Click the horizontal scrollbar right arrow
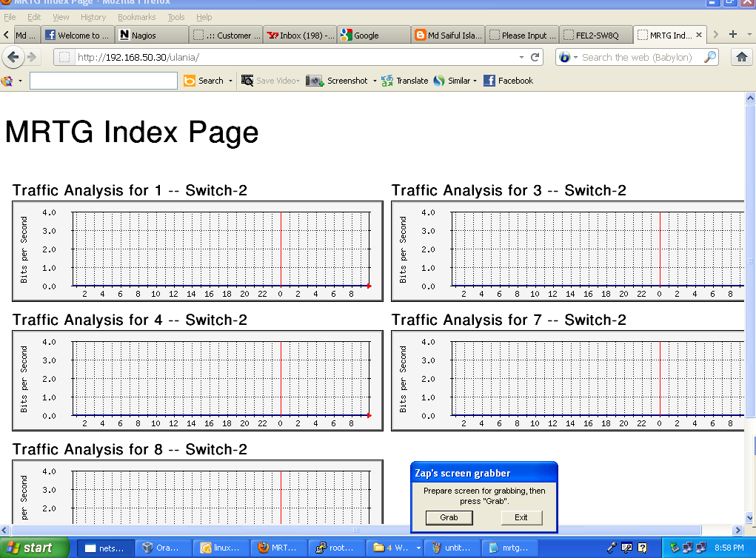The height and width of the screenshot is (558, 756). pos(737,530)
